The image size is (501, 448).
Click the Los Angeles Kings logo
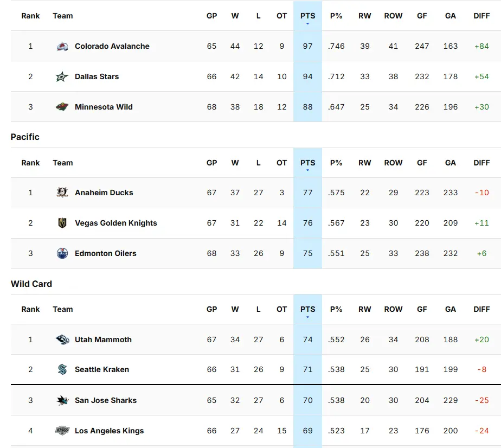[x=62, y=431]
